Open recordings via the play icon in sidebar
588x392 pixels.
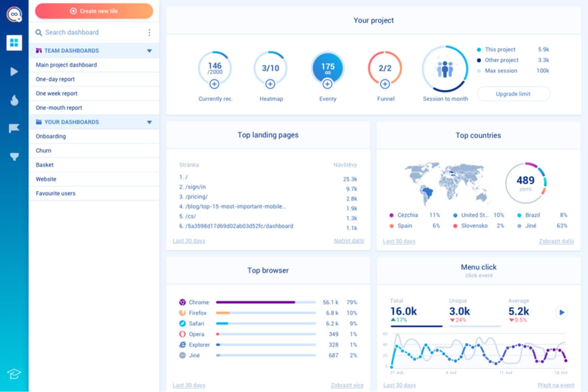[x=14, y=71]
